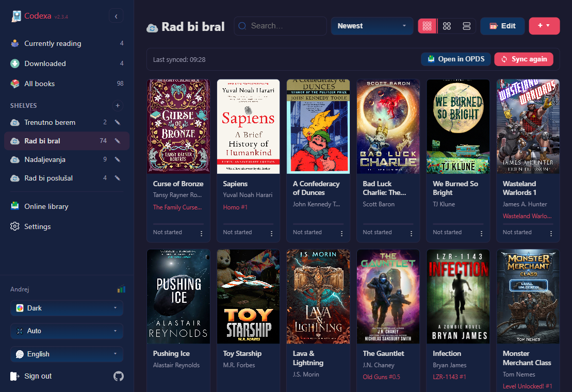Open the Level Unlocked! #1 series link
The height and width of the screenshot is (392, 572).
click(527, 386)
